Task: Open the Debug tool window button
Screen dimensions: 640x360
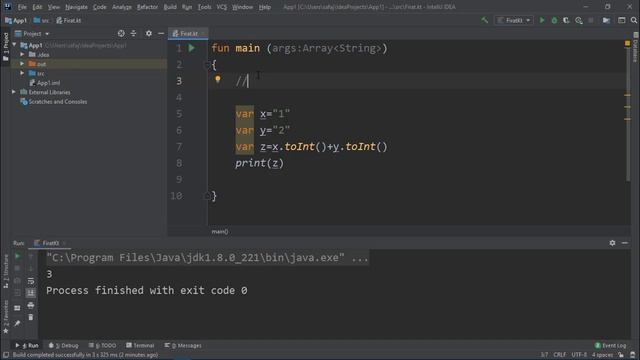Action: pyautogui.click(x=64, y=345)
